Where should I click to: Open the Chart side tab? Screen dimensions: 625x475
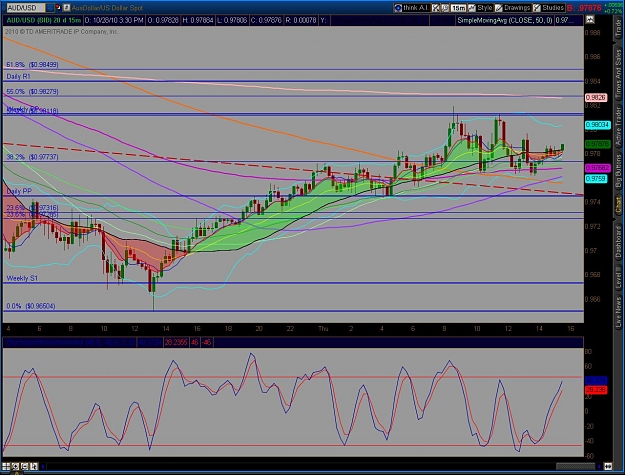[618, 206]
